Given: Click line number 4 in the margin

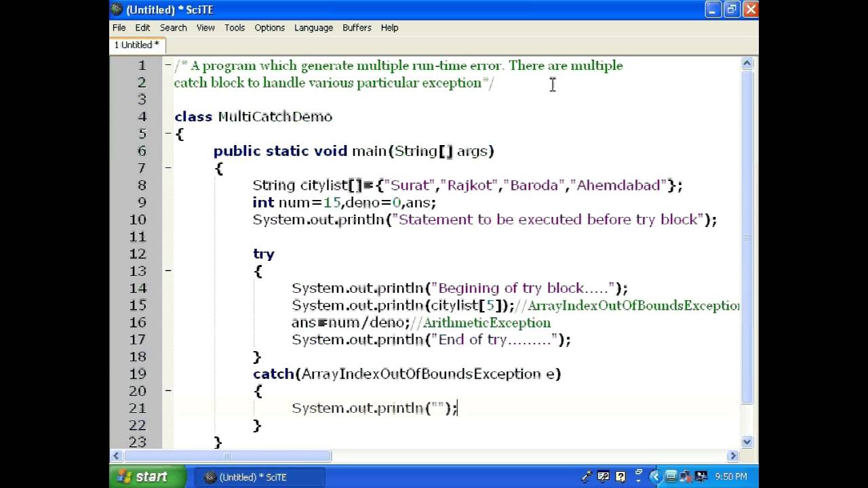Looking at the screenshot, I should point(142,117).
